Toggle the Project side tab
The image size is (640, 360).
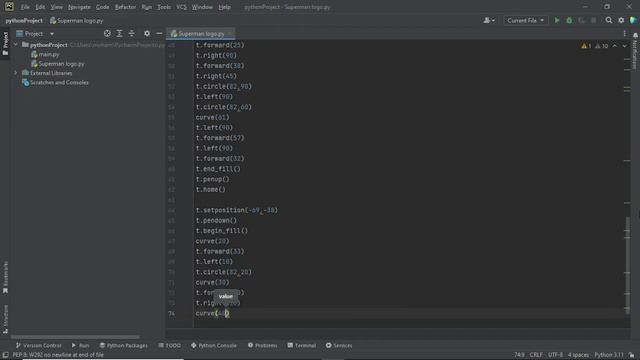tap(5, 43)
